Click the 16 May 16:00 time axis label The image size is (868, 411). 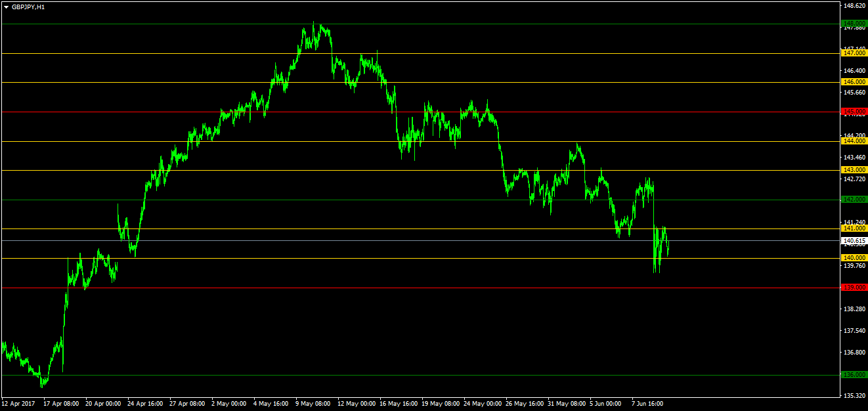397,404
